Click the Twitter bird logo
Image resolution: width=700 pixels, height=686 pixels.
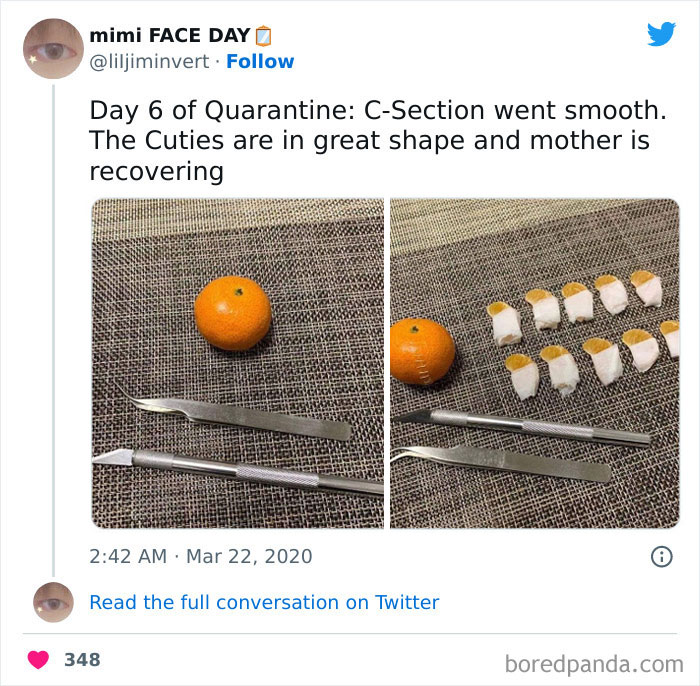click(x=661, y=35)
